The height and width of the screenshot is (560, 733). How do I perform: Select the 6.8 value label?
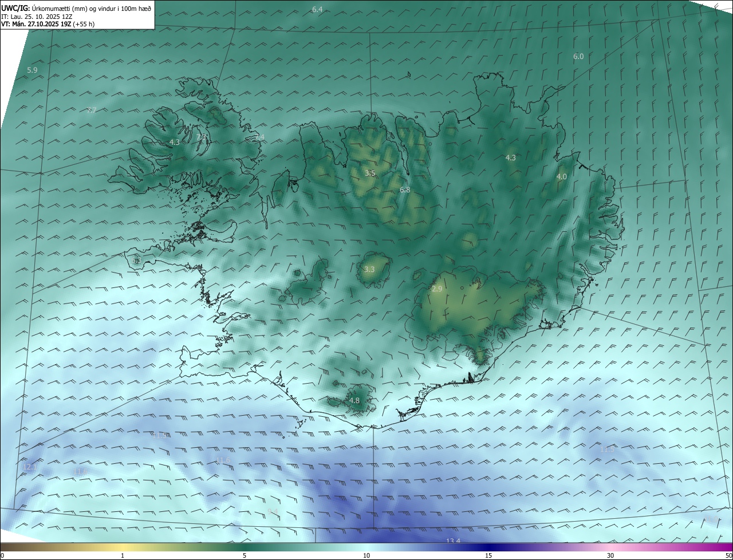point(405,190)
